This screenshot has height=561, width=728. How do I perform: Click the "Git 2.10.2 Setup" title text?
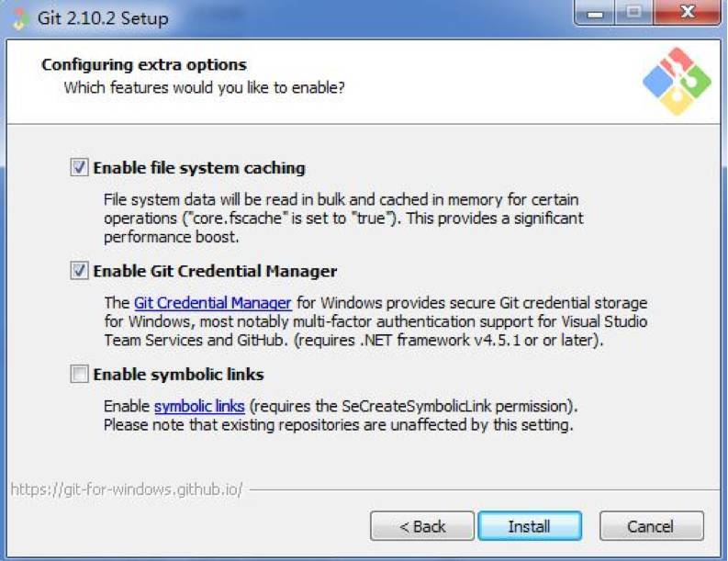coord(103,18)
